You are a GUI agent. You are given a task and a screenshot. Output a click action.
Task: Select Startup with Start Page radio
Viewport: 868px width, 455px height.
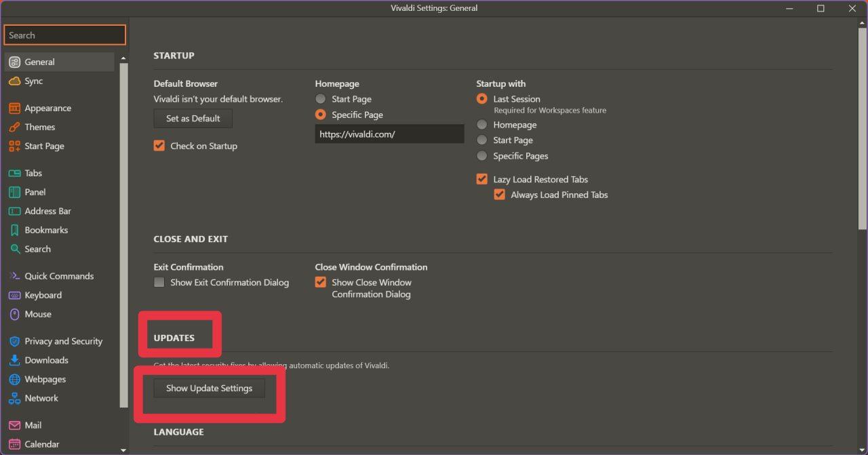[482, 140]
